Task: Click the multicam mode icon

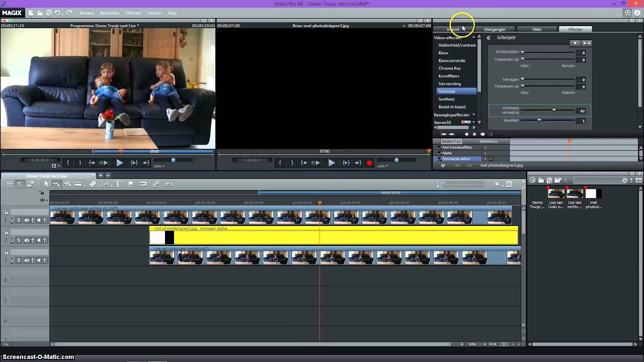Action: point(31,185)
